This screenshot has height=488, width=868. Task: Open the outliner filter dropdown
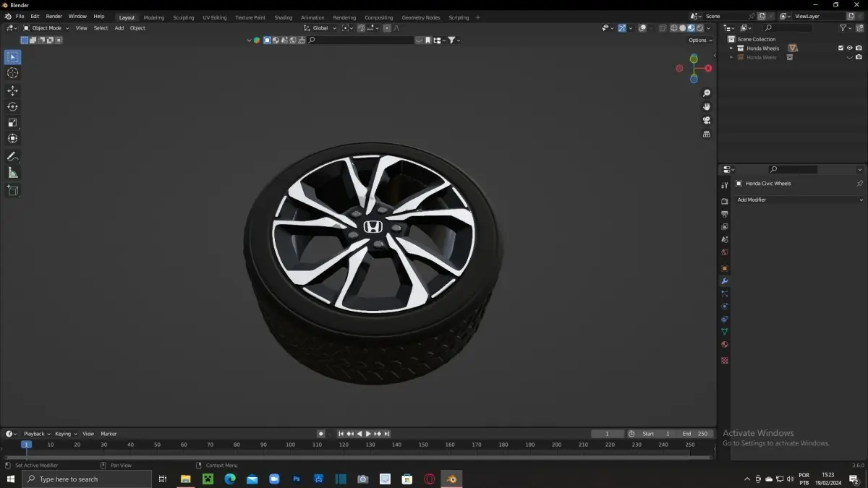coord(845,28)
